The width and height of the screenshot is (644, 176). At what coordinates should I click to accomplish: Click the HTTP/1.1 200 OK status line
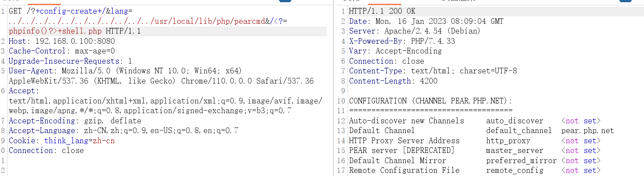[x=382, y=11]
